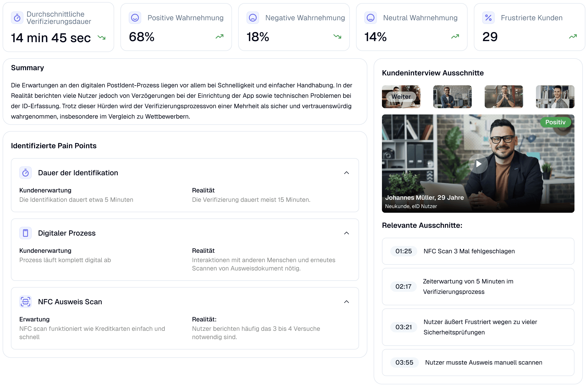Click the stopwatch icon beside Durchschnittliche Verifizierungsdauer

17,18
